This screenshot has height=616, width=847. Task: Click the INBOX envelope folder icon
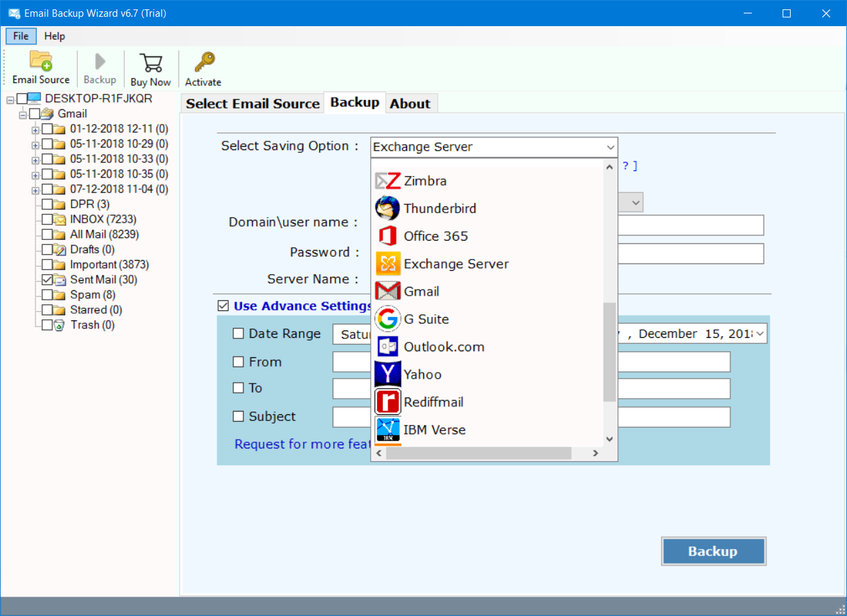(60, 219)
